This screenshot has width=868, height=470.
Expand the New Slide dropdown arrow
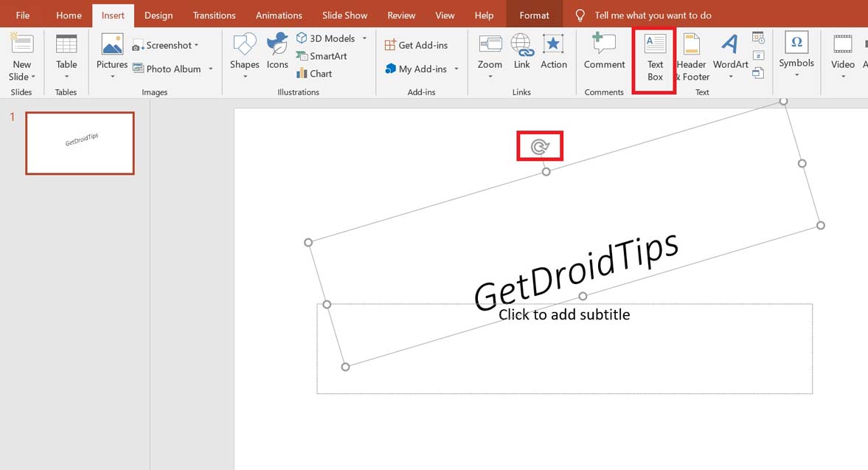33,77
